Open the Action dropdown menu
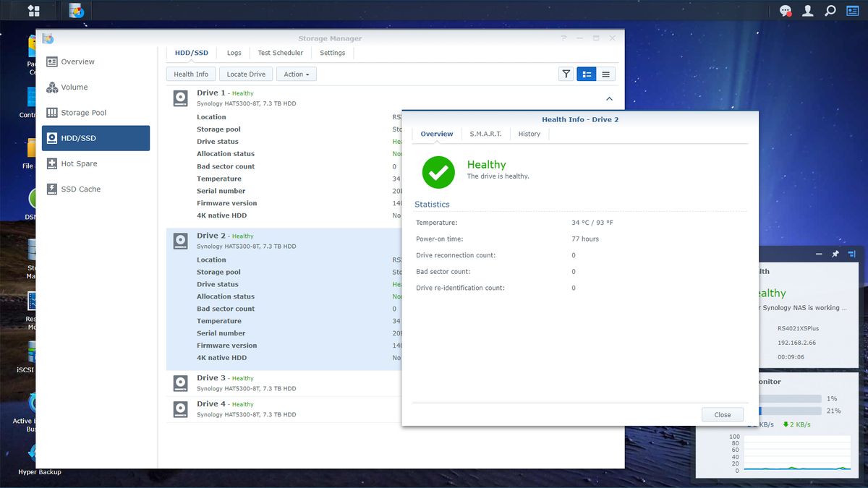This screenshot has width=868, height=488. click(x=296, y=73)
